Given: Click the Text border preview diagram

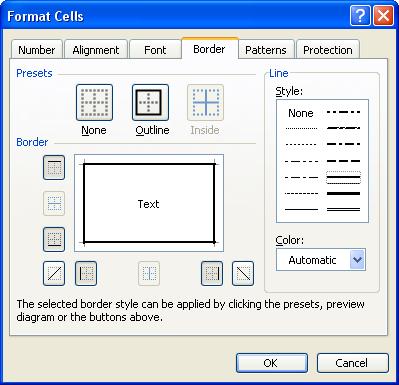Looking at the screenshot, I should coord(149,203).
